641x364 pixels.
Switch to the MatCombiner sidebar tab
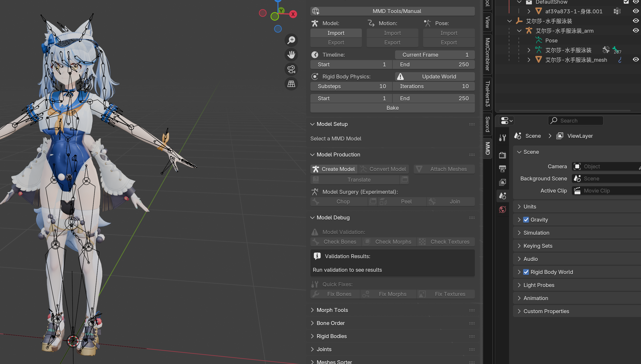[x=487, y=54]
